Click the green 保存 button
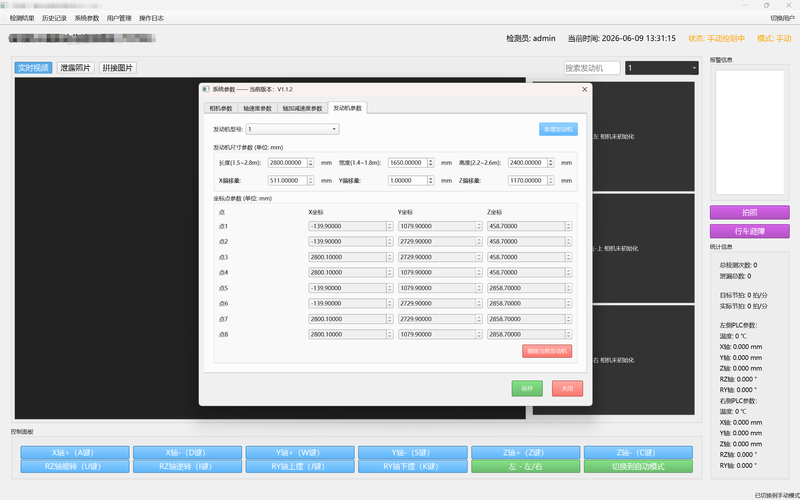The width and height of the screenshot is (800, 500). [527, 388]
